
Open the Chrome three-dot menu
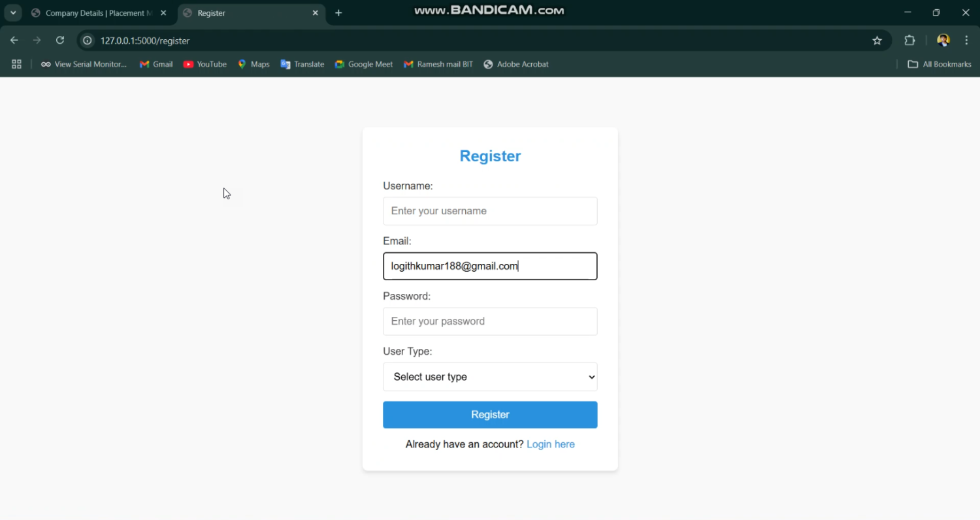[967, 41]
